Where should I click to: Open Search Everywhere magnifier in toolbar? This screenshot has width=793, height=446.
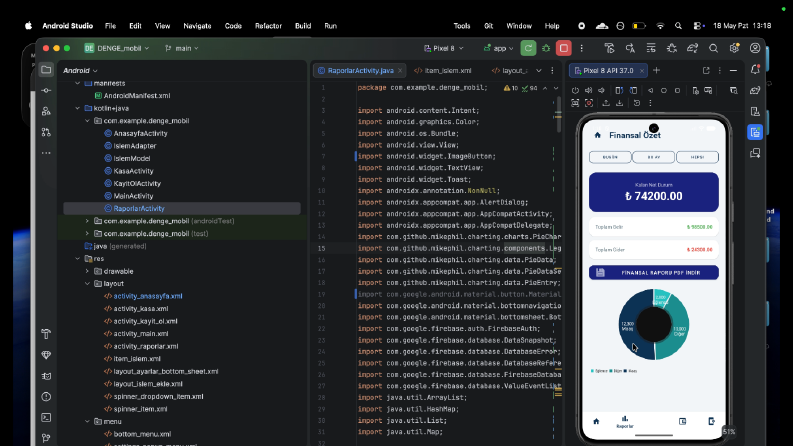point(713,48)
